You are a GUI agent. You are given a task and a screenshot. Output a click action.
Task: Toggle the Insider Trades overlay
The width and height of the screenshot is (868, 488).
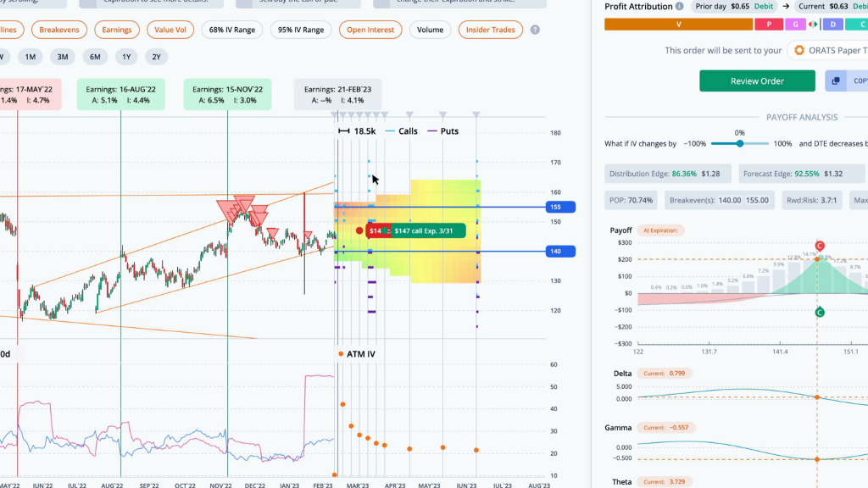[491, 30]
